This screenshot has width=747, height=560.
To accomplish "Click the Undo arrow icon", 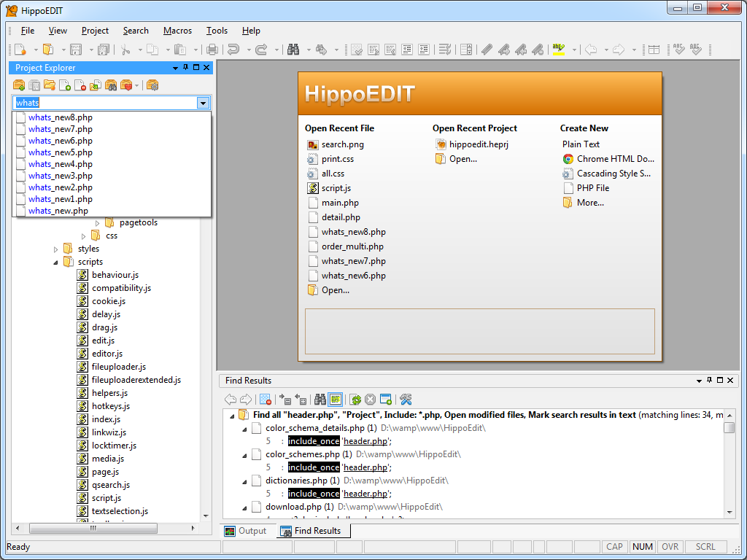I will (233, 50).
